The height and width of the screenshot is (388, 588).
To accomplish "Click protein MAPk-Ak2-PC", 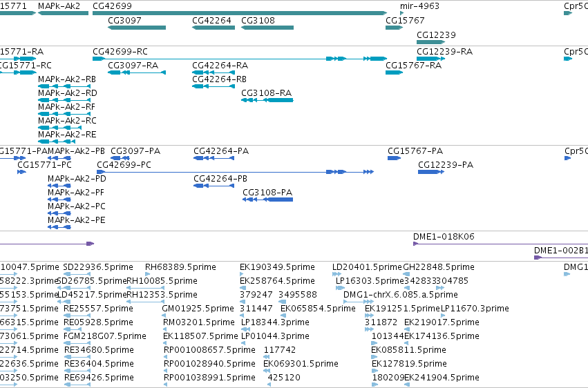I will click(x=59, y=213).
